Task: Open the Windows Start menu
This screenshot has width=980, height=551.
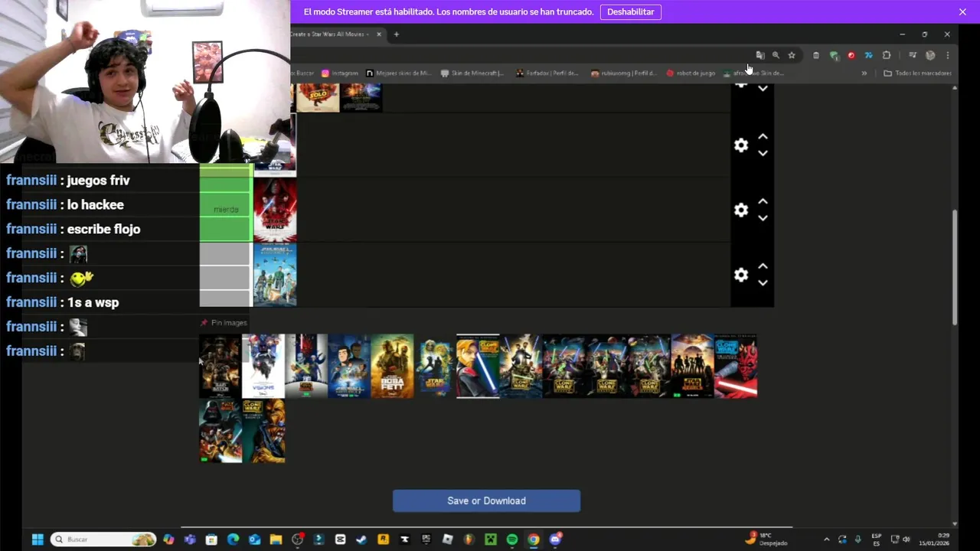Action: tap(38, 540)
